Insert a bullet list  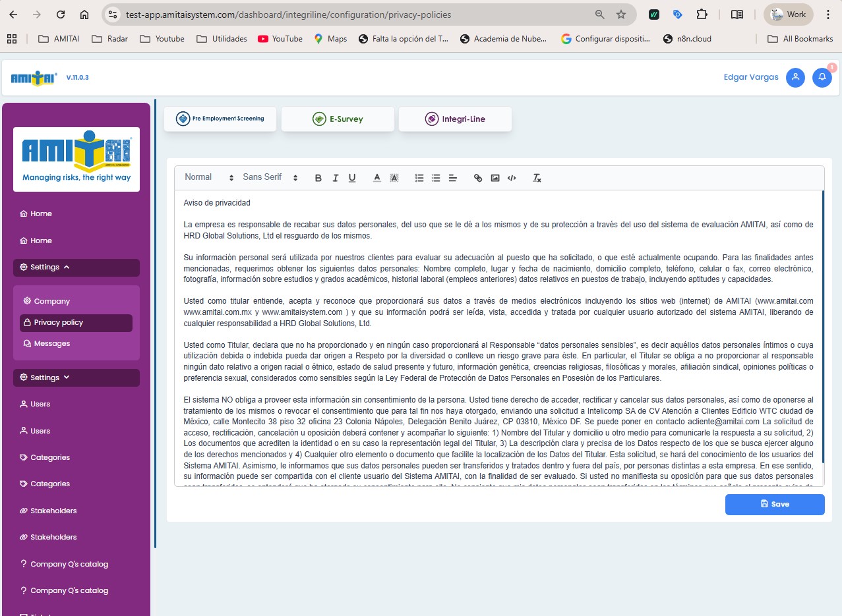[x=436, y=178]
